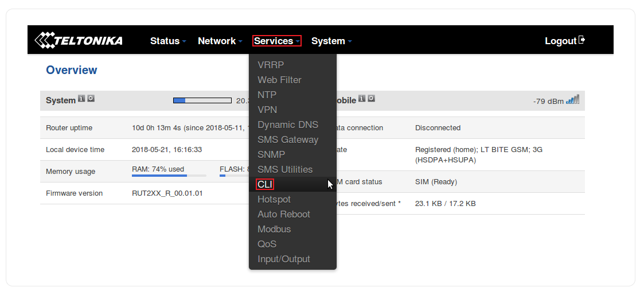This screenshot has height=295, width=644.
Task: Open the System dropdown in navbar
Action: pos(331,41)
